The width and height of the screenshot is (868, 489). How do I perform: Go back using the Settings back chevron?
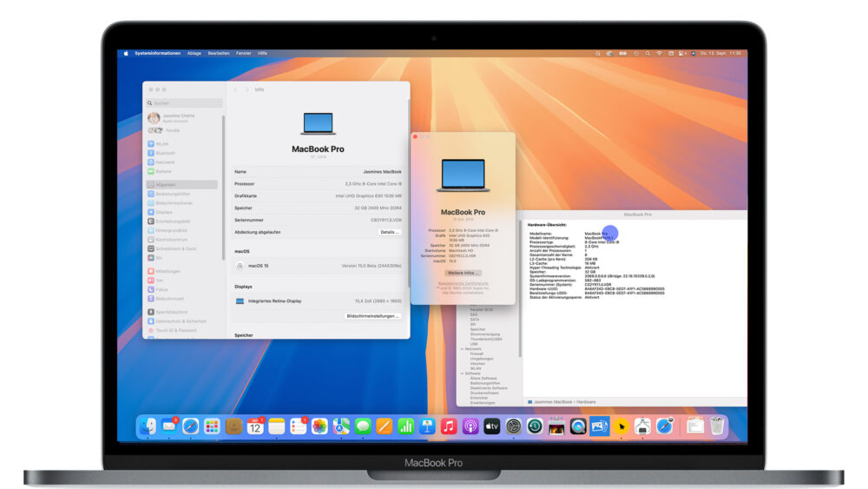[x=235, y=89]
